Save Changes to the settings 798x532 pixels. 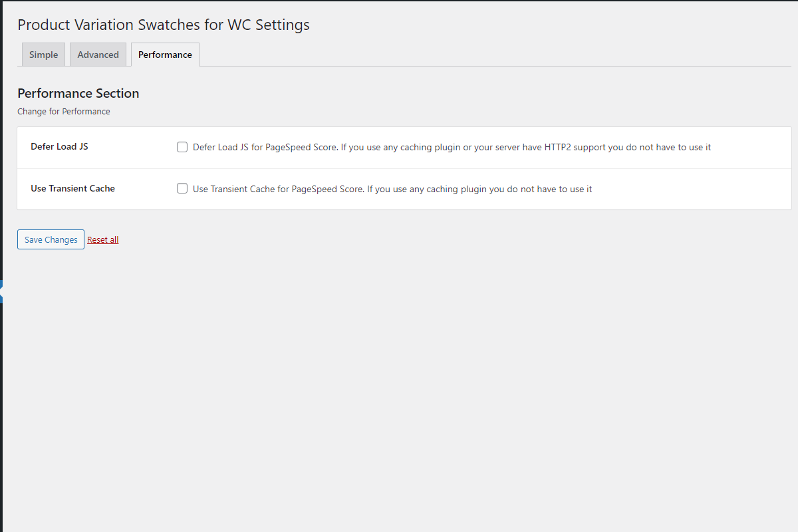[x=51, y=239]
